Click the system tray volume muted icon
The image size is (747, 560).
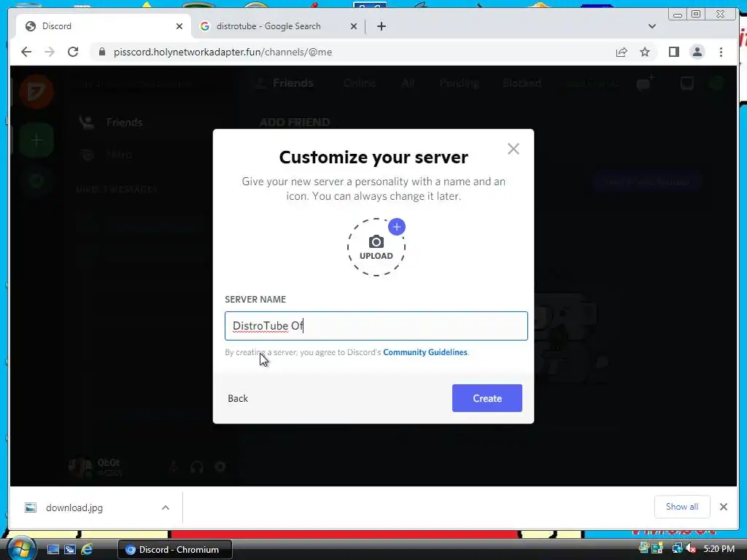pos(691,549)
